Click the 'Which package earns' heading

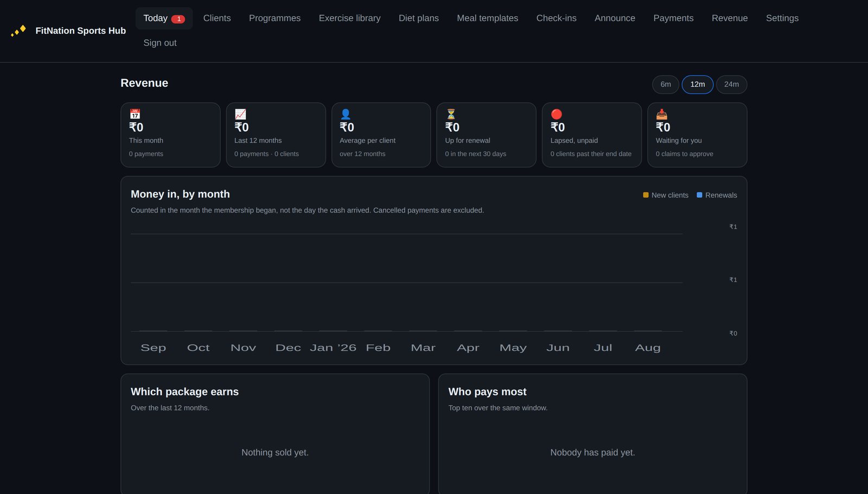pyautogui.click(x=184, y=392)
